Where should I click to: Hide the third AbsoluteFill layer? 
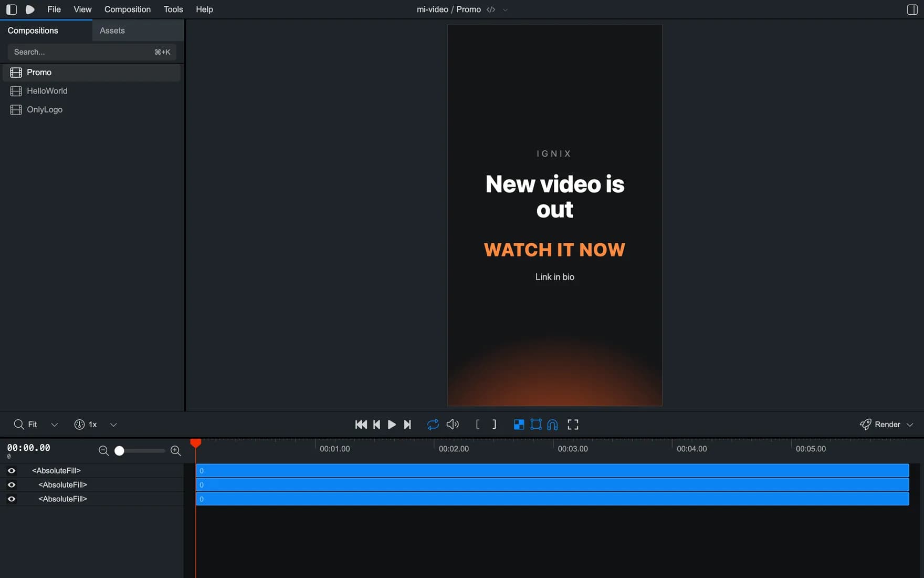point(11,499)
